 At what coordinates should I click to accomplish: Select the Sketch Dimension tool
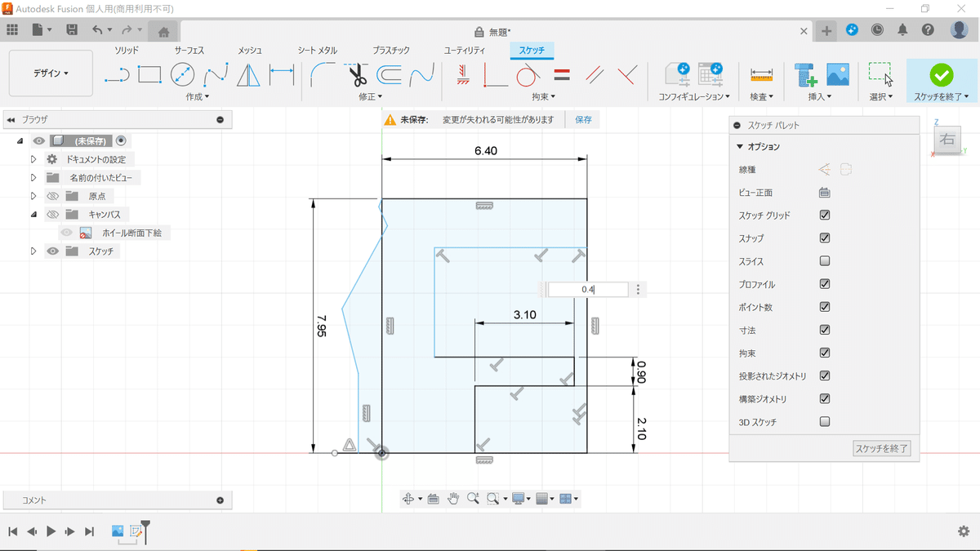282,75
